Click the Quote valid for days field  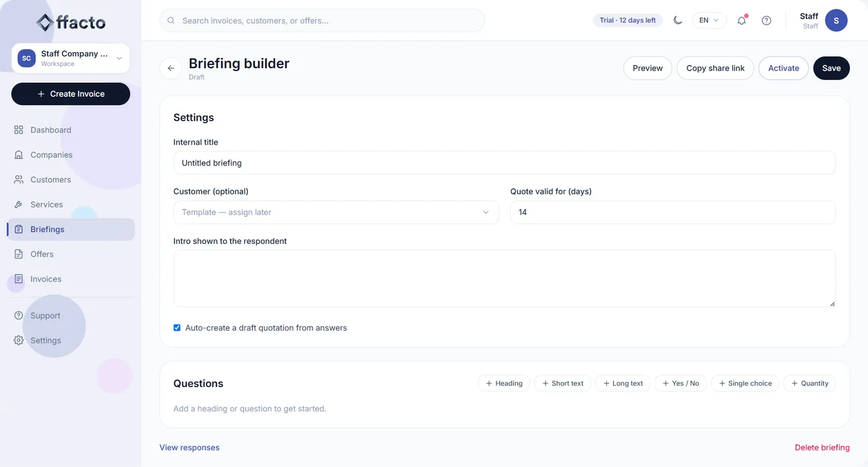673,212
